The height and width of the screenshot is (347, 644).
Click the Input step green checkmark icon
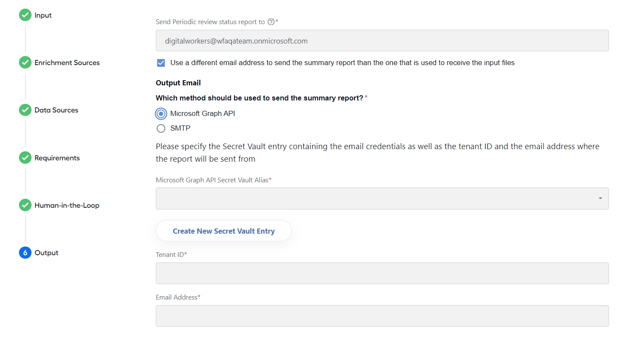tap(25, 15)
